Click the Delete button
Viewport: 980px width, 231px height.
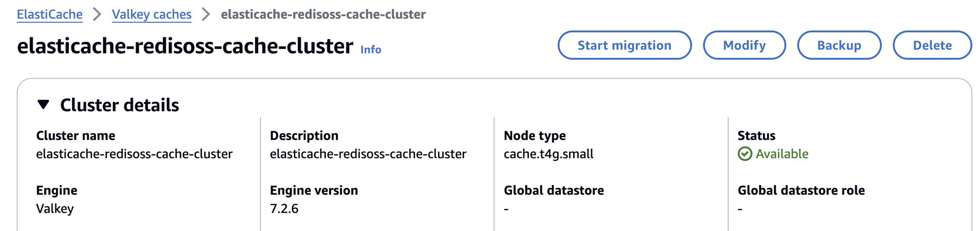932,45
